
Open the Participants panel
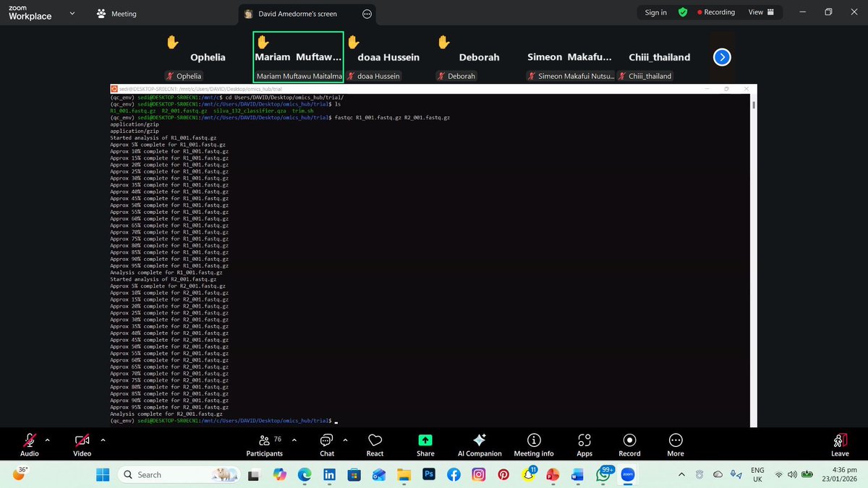click(265, 445)
